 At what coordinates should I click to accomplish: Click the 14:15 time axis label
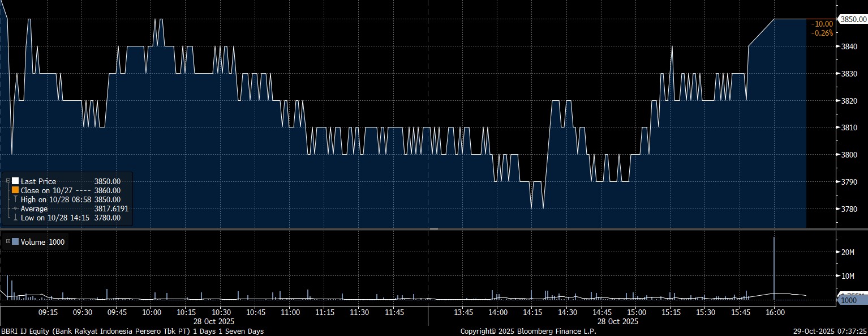[x=532, y=312]
